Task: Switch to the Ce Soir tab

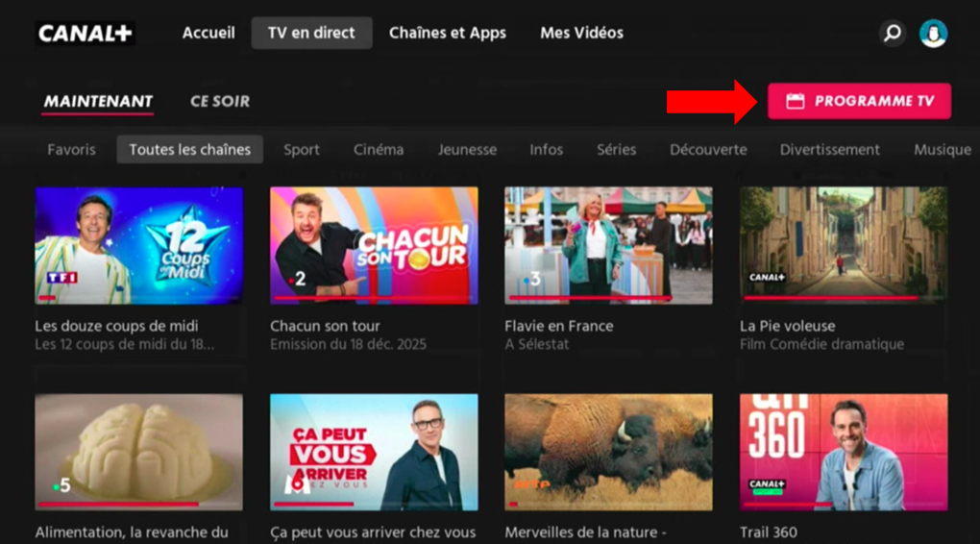Action: click(x=219, y=101)
